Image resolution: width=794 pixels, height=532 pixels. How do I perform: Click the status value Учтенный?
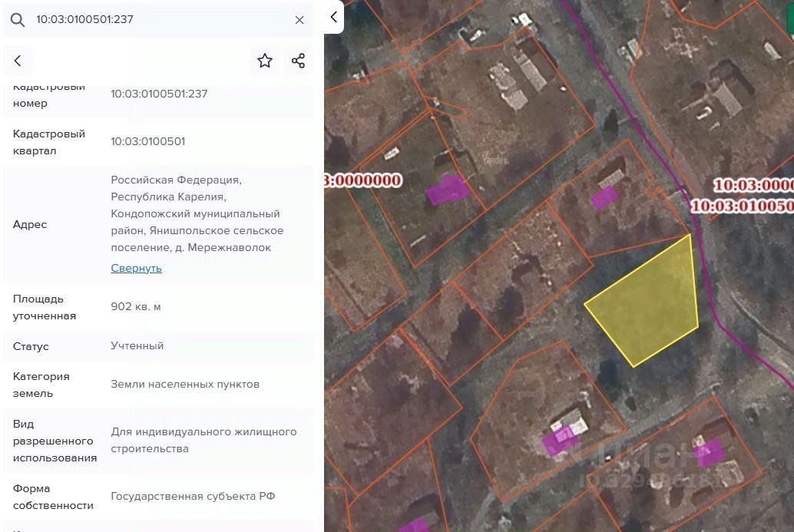137,345
